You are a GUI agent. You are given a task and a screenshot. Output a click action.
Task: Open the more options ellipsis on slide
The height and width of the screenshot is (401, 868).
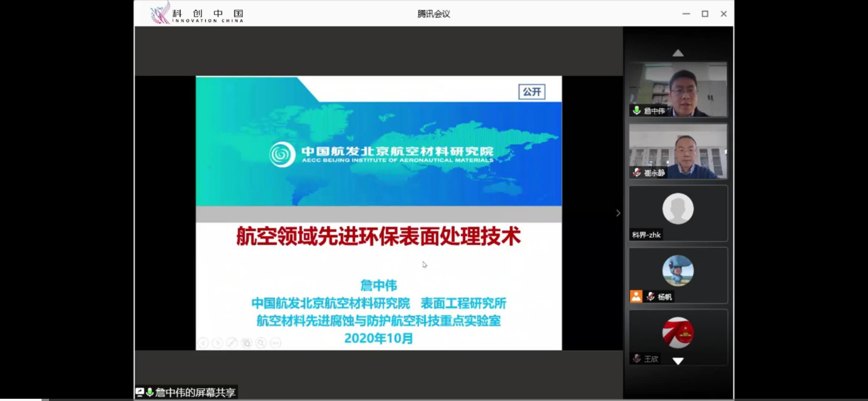coord(275,343)
